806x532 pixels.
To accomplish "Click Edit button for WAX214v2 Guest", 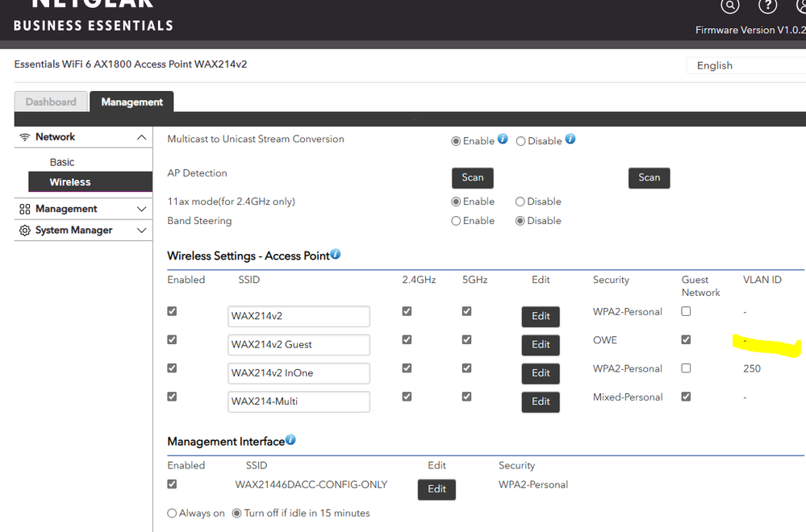I will click(x=541, y=345).
